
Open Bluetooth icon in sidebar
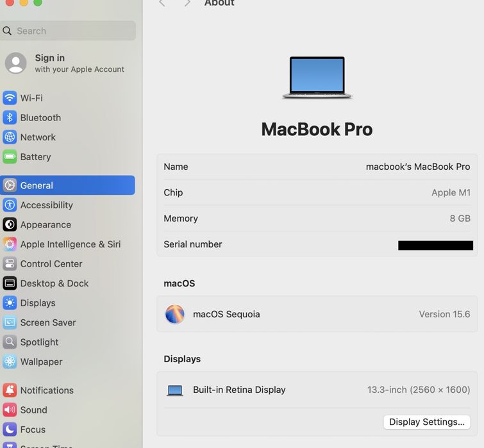(x=10, y=117)
